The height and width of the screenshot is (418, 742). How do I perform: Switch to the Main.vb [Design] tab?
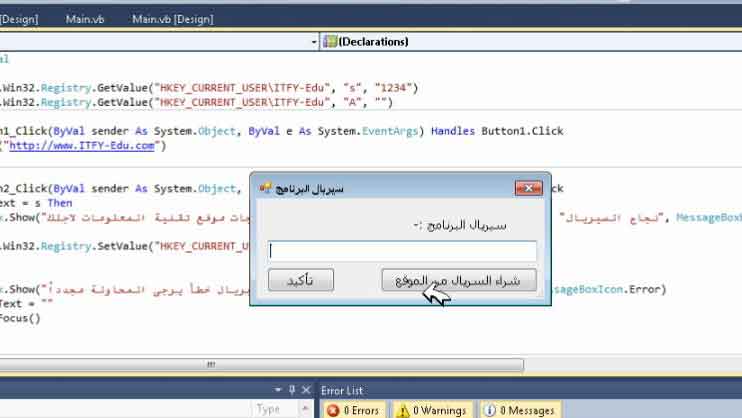(174, 19)
